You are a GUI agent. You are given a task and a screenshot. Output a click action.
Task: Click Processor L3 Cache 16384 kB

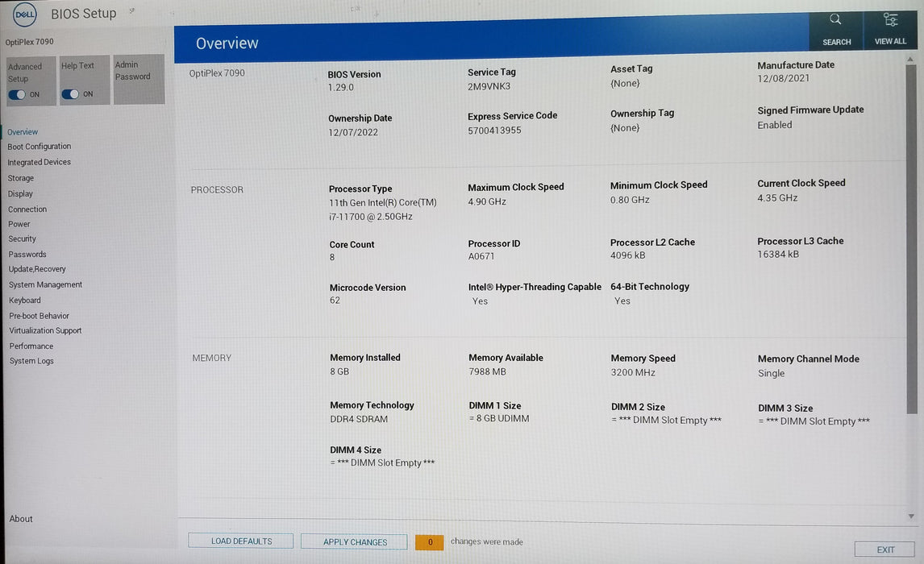778,254
